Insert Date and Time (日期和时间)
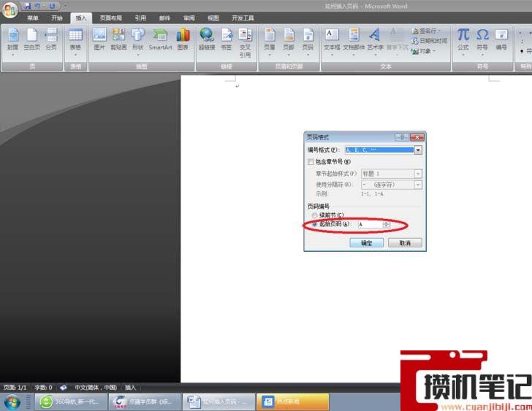This screenshot has width=532, height=411. click(429, 41)
